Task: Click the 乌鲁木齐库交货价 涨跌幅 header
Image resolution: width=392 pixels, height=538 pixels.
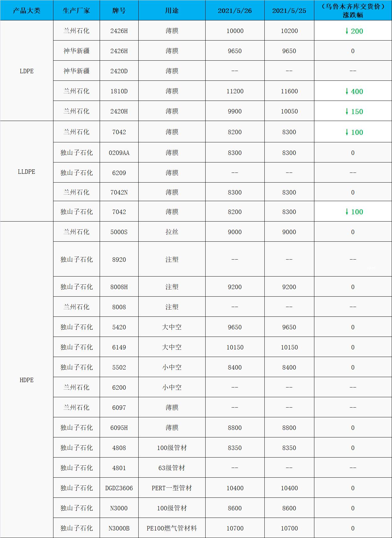Action: [353, 11]
